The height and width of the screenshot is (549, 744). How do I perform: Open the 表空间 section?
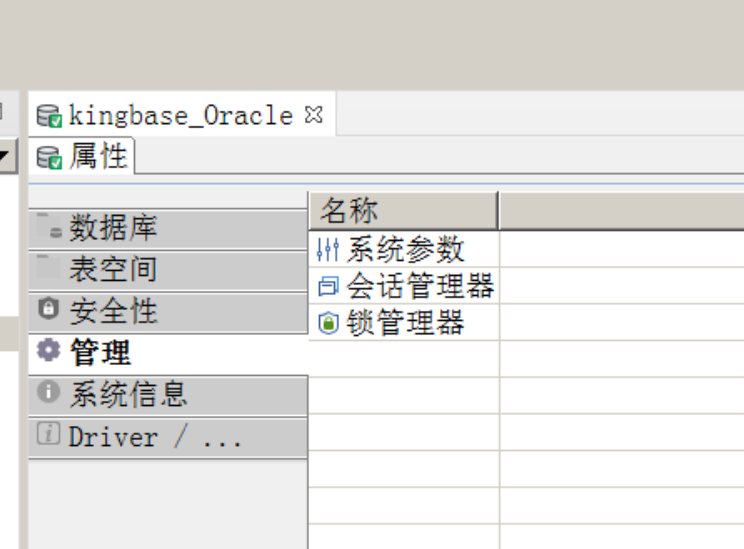[112, 270]
